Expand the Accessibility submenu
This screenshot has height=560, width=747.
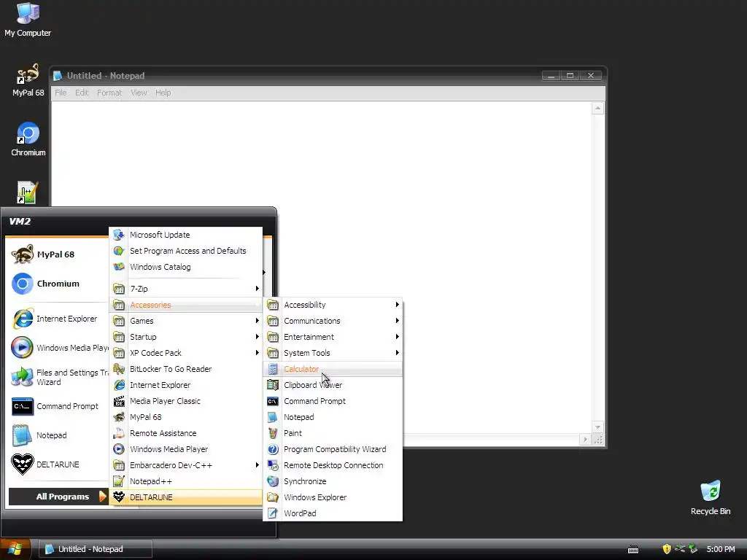pyautogui.click(x=333, y=305)
